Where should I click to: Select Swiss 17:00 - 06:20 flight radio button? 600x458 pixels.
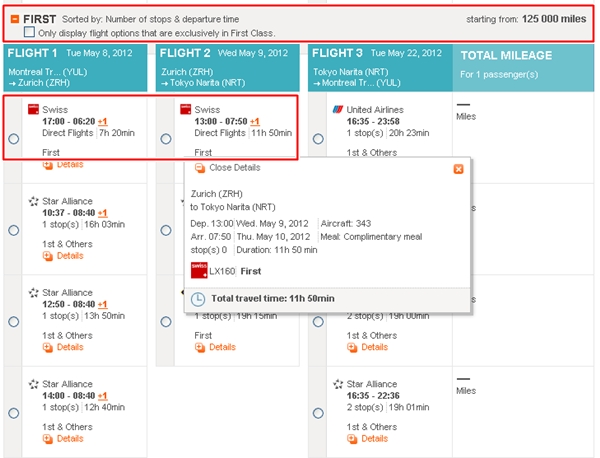tap(14, 139)
